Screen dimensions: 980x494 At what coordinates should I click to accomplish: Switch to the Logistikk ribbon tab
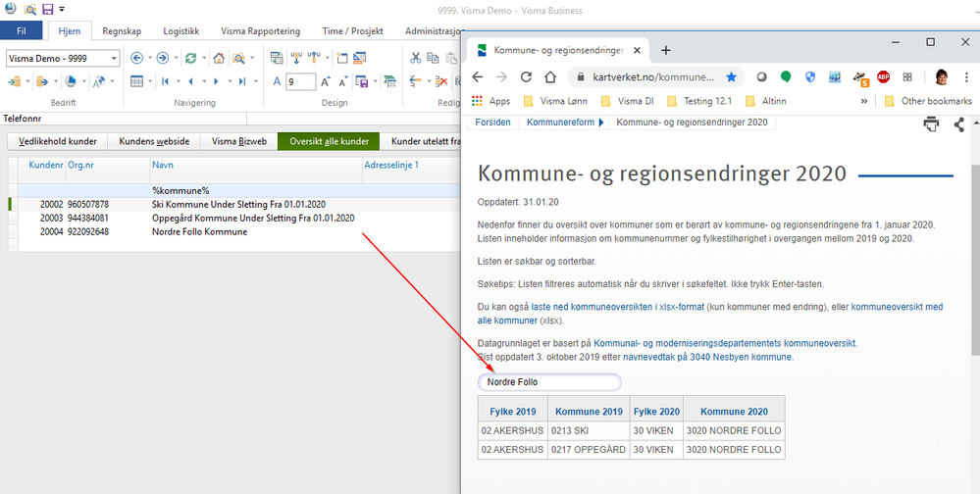point(181,30)
